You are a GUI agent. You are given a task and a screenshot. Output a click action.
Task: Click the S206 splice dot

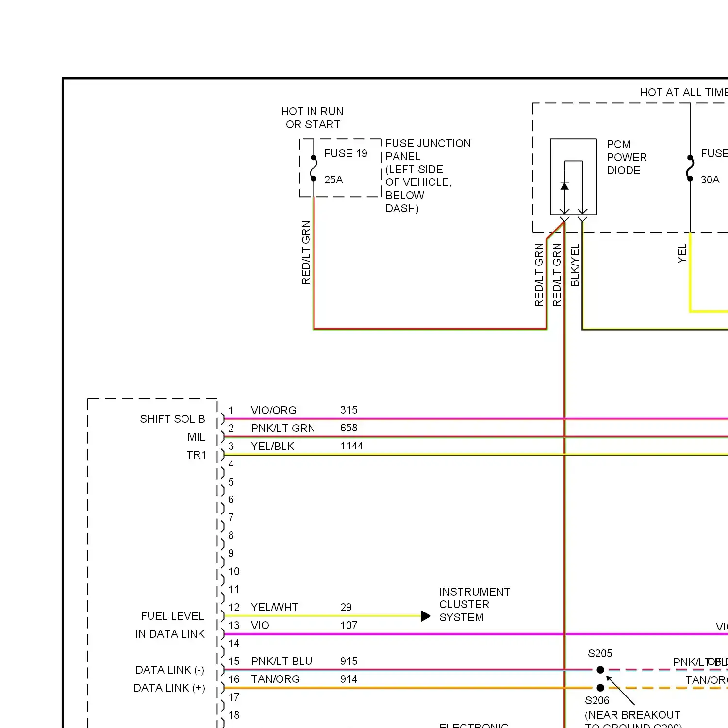coord(600,688)
